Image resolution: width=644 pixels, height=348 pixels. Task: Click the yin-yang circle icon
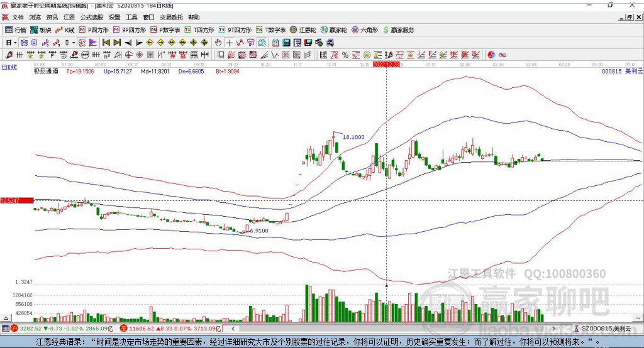[x=491, y=55]
